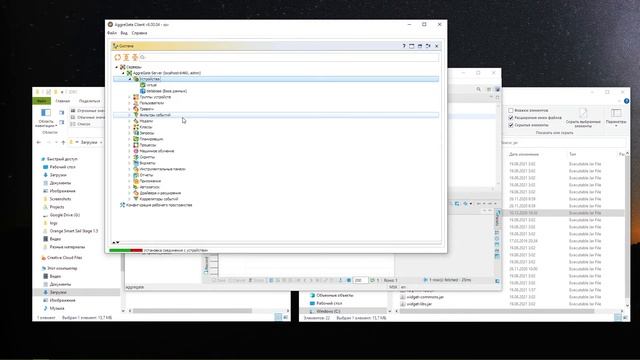The image size is (640, 360).
Task: Expand the Запросы tree node
Action: [130, 133]
